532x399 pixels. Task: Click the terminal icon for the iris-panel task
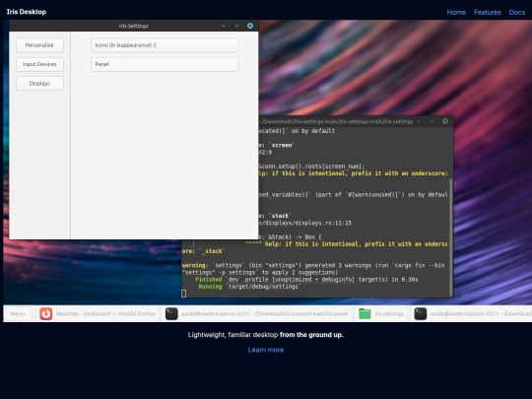pos(171,313)
